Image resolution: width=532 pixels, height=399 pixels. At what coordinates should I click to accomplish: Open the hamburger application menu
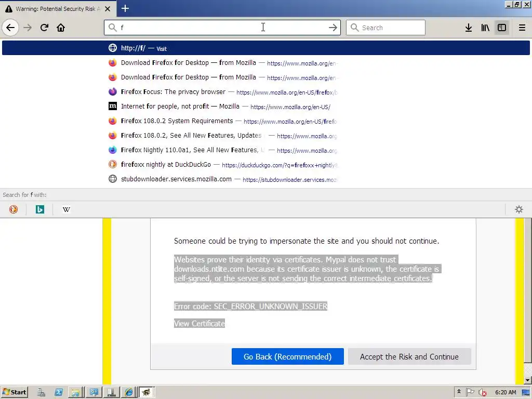pyautogui.click(x=522, y=28)
